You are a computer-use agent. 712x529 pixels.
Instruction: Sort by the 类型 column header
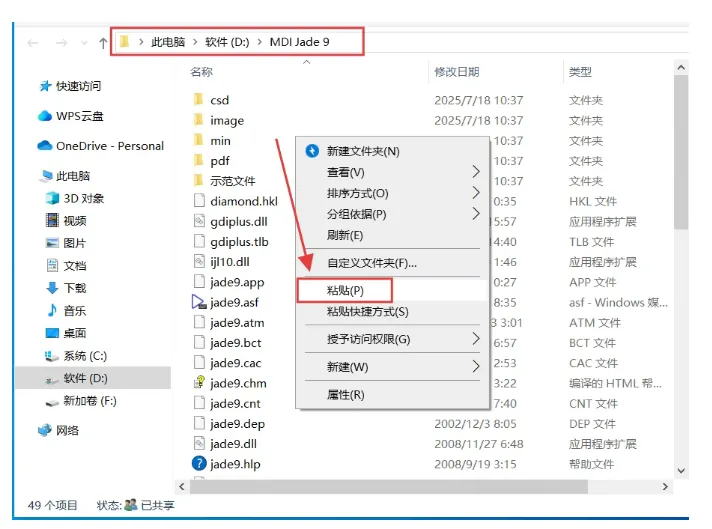pos(580,72)
